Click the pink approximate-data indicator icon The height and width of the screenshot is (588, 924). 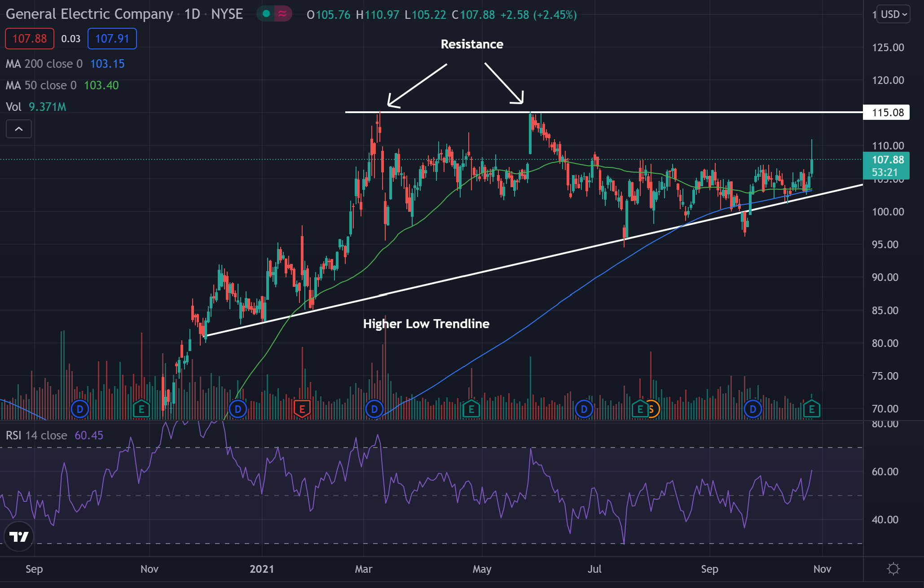[282, 14]
